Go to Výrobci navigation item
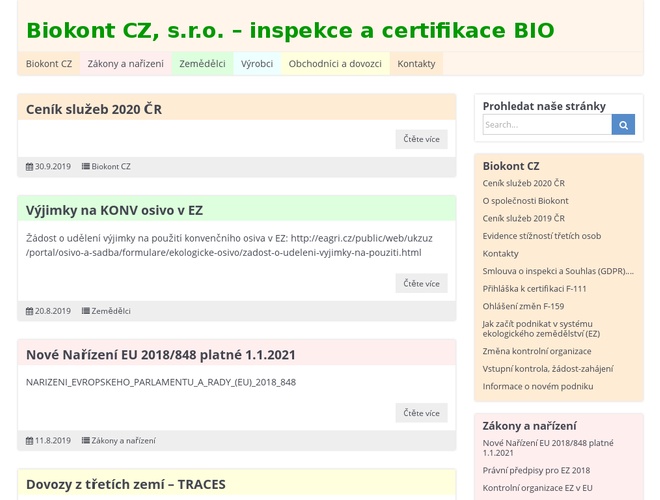This screenshot has height=500, width=660. [x=257, y=64]
